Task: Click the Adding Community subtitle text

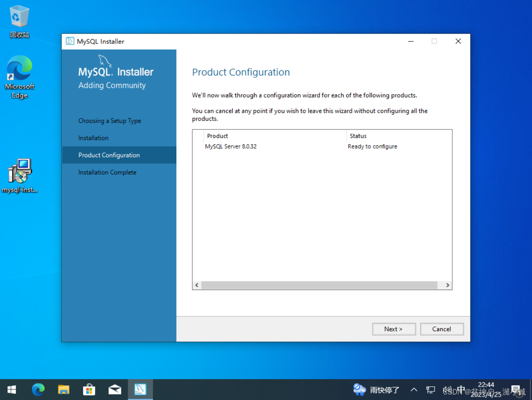Action: 112,85
